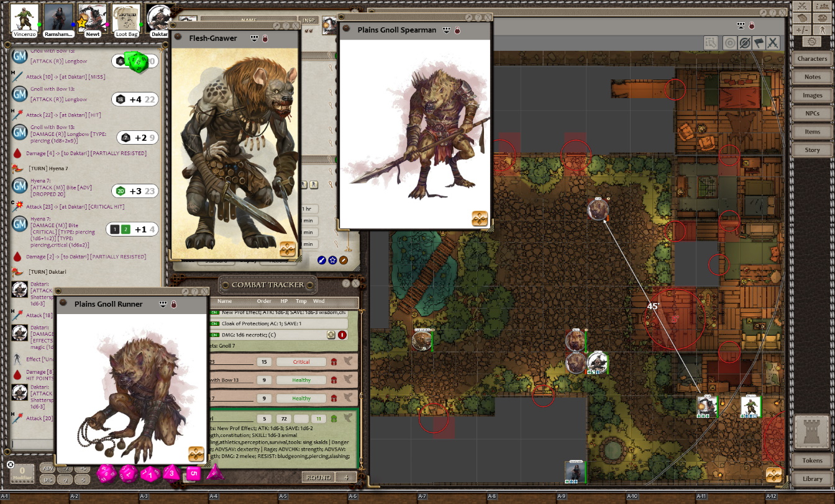This screenshot has width=835, height=504.
Task: Click the +3 23 Hyena bite roll
Action: click(x=135, y=191)
